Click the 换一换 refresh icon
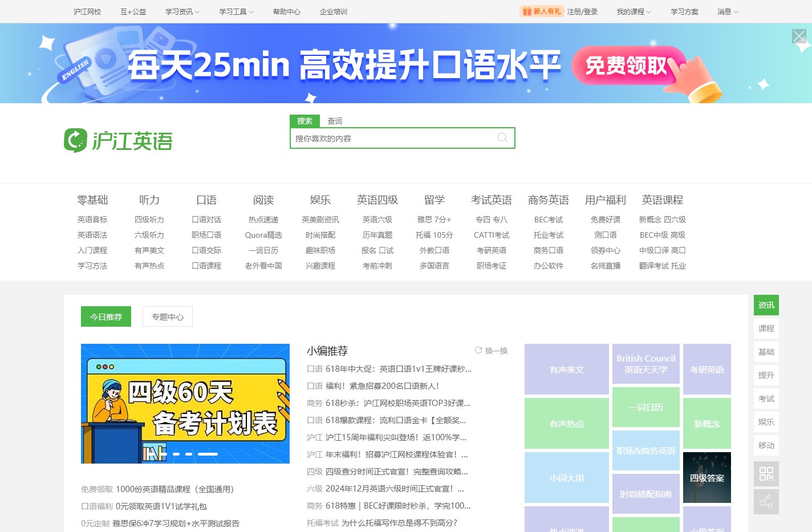Viewport: 812px width, 532px height. (x=478, y=351)
